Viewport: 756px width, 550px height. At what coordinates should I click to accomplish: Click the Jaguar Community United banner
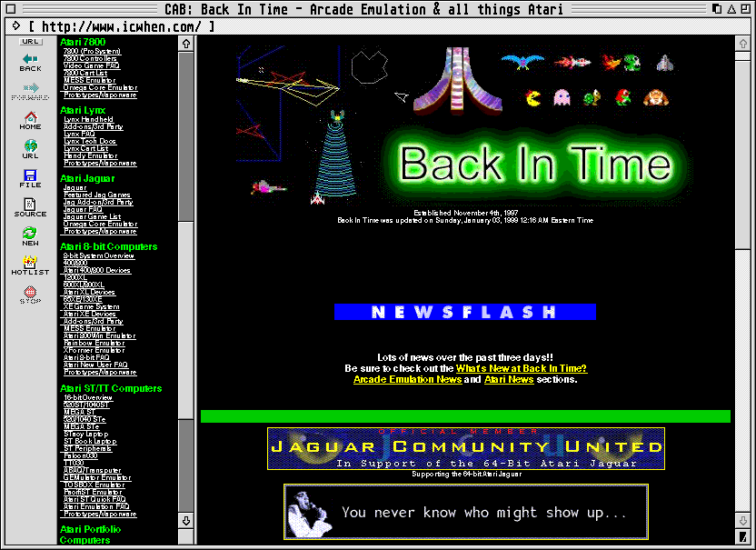[466, 449]
